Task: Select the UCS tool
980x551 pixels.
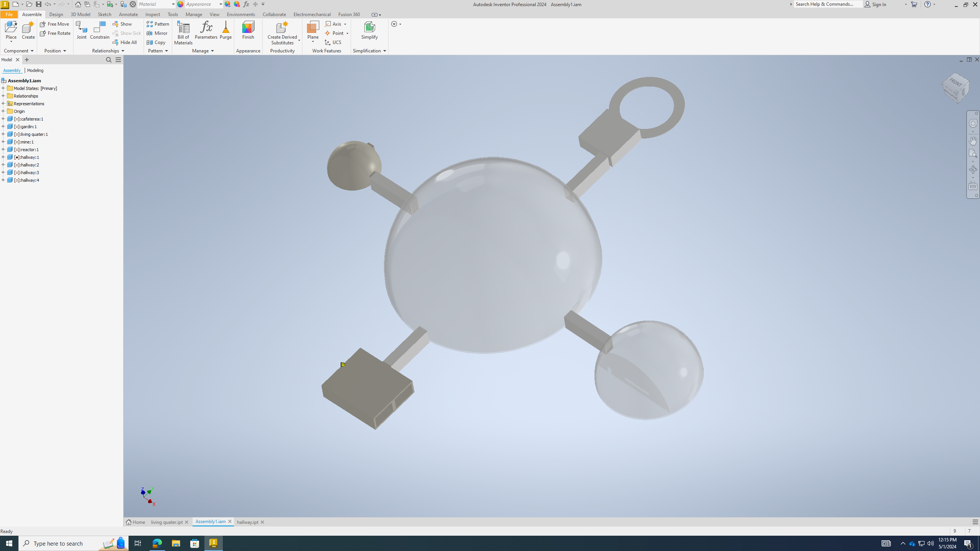Action: coord(333,42)
